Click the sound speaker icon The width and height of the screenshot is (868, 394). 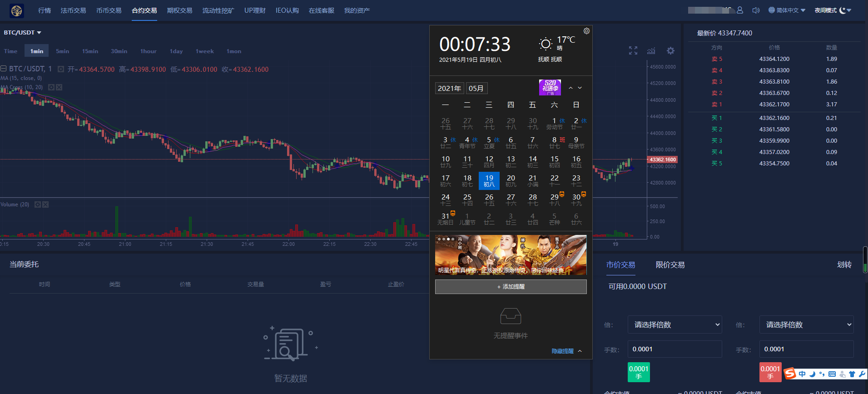point(755,10)
